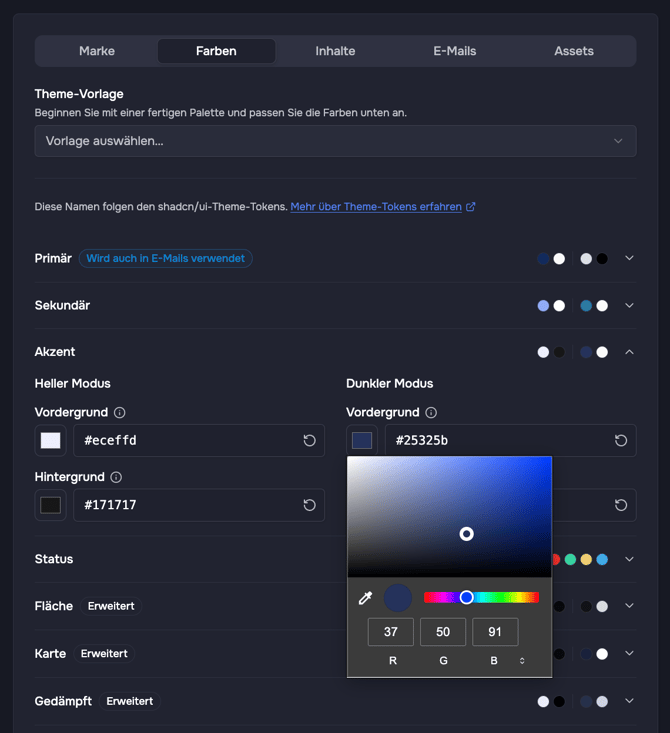Viewport: 670px width, 733px height.
Task: Open the light mode Vordergrund color swatch
Action: pyautogui.click(x=50, y=440)
